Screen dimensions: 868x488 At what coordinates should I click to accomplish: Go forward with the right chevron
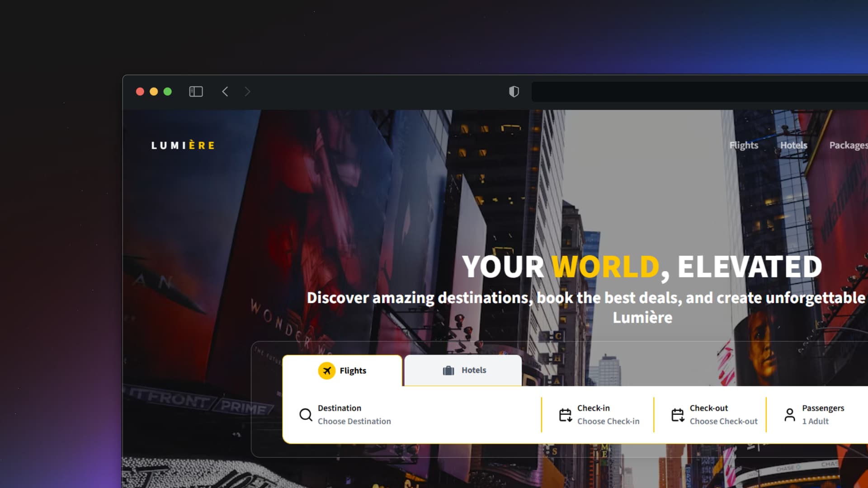point(247,92)
